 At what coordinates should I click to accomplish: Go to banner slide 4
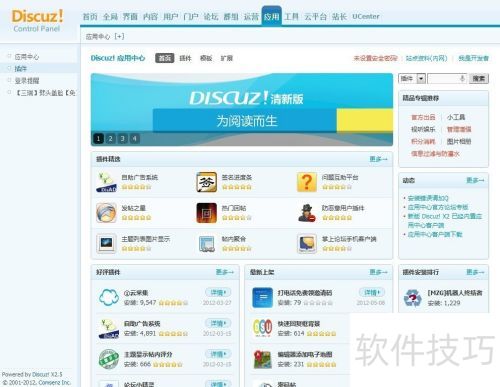pyautogui.click(x=134, y=138)
